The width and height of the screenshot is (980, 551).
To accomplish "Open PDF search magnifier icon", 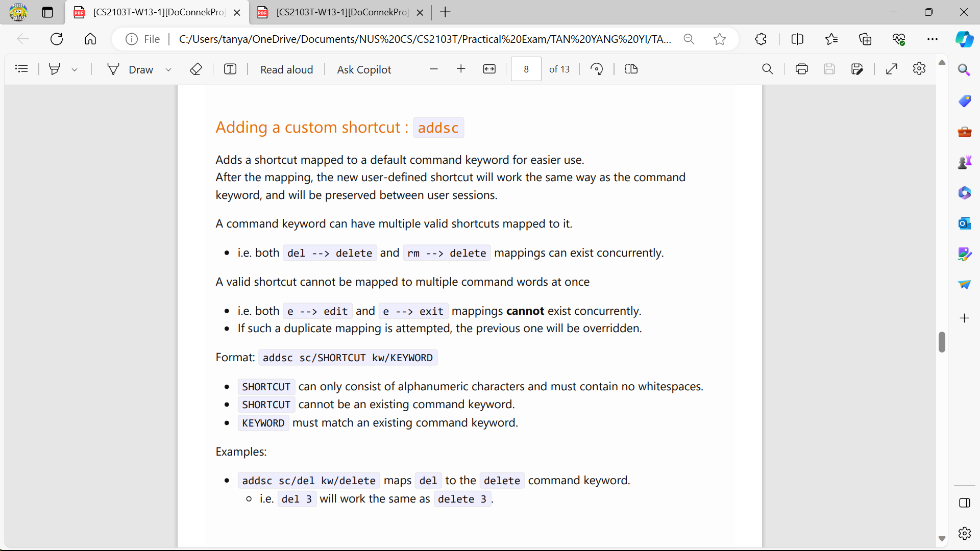I will pos(767,69).
